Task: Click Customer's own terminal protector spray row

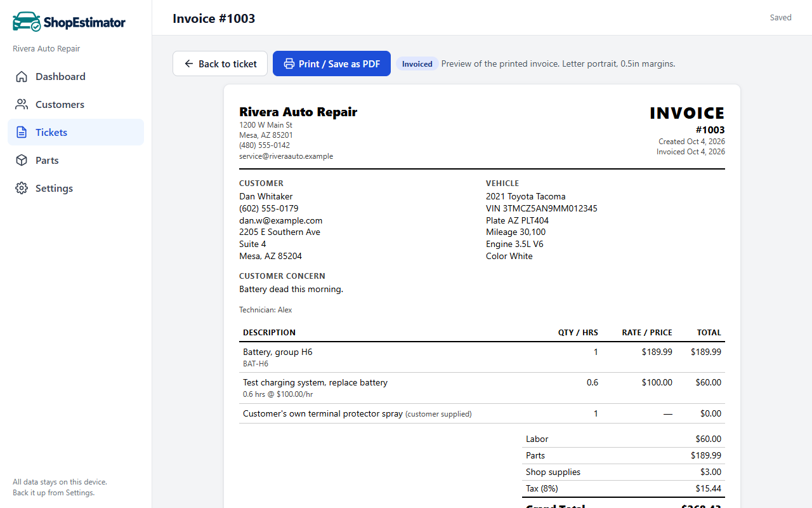Action: click(482, 413)
